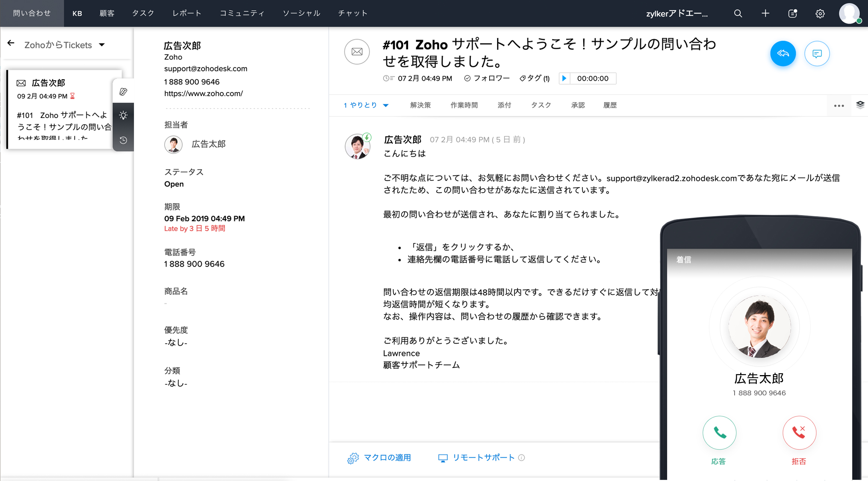Click the lightbulb icon on side strip
Image resolution: width=868 pixels, height=481 pixels.
pos(123,115)
